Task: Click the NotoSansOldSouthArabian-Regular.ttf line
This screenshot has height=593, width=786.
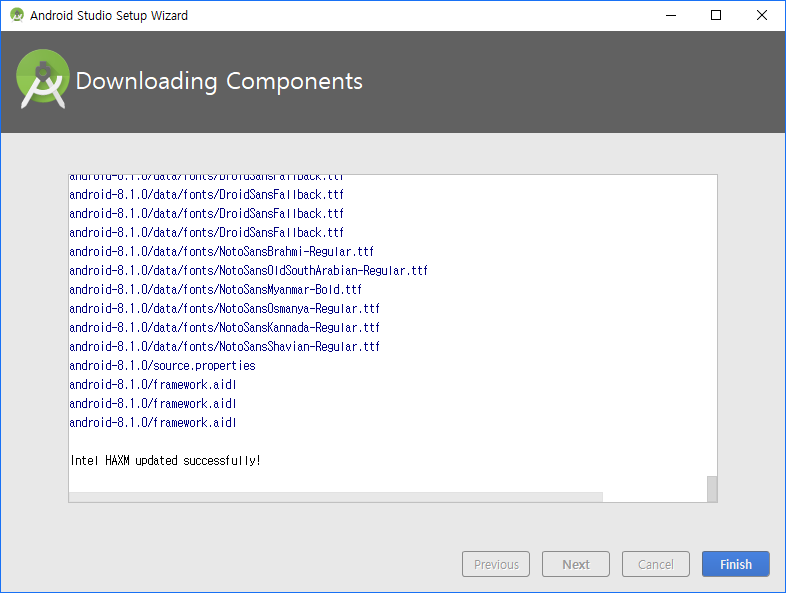Action: (249, 270)
